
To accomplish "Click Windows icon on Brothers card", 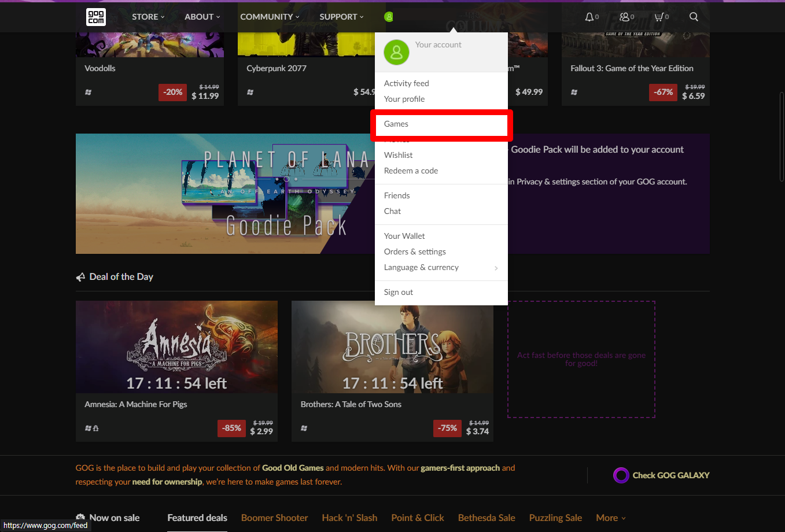I will (x=304, y=428).
